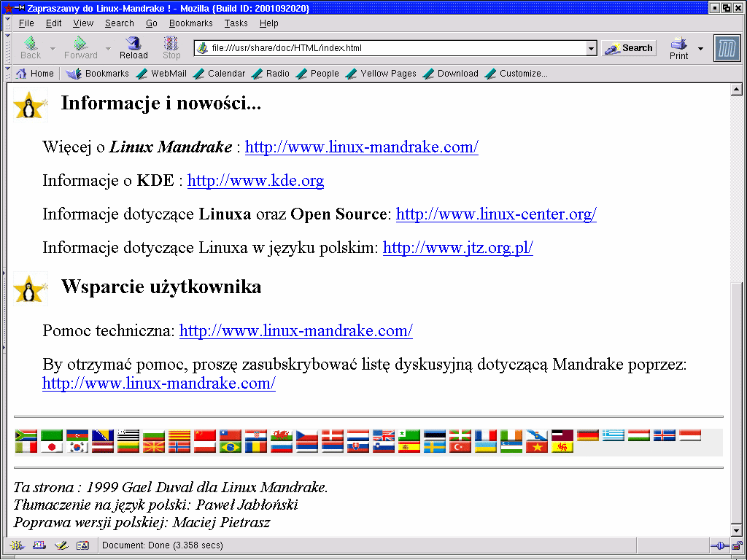Open the window menu star icon
The height and width of the screenshot is (560, 747).
pos(7,7)
